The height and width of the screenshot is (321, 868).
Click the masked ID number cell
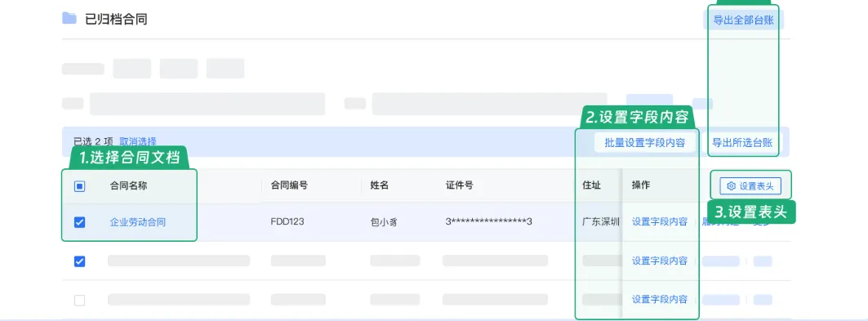[x=489, y=222]
